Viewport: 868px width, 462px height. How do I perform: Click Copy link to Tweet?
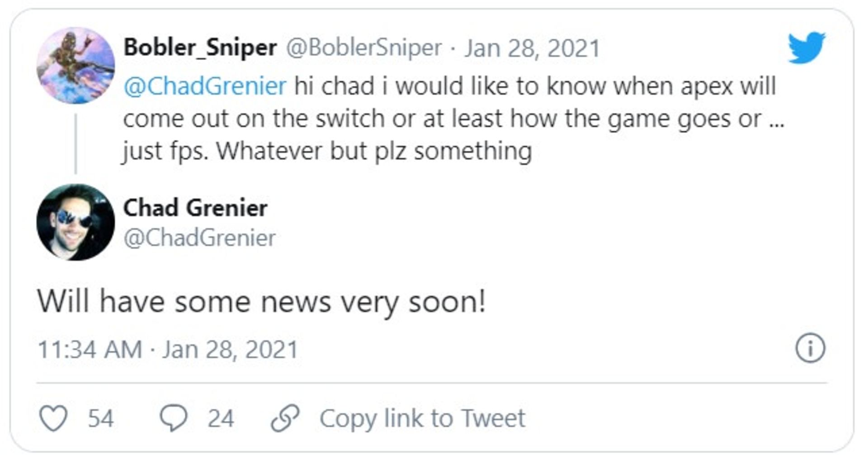pyautogui.click(x=422, y=418)
